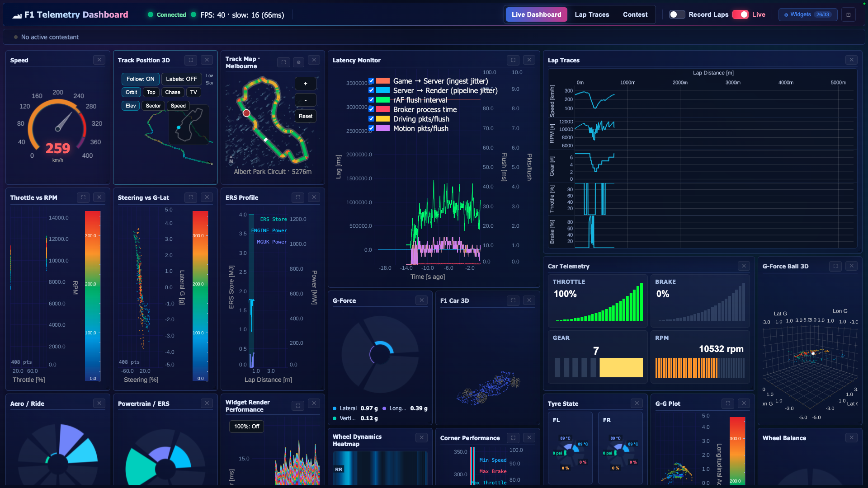868x488 pixels.
Task: Maximize the Throttle vs RPM widget
Action: [83, 197]
